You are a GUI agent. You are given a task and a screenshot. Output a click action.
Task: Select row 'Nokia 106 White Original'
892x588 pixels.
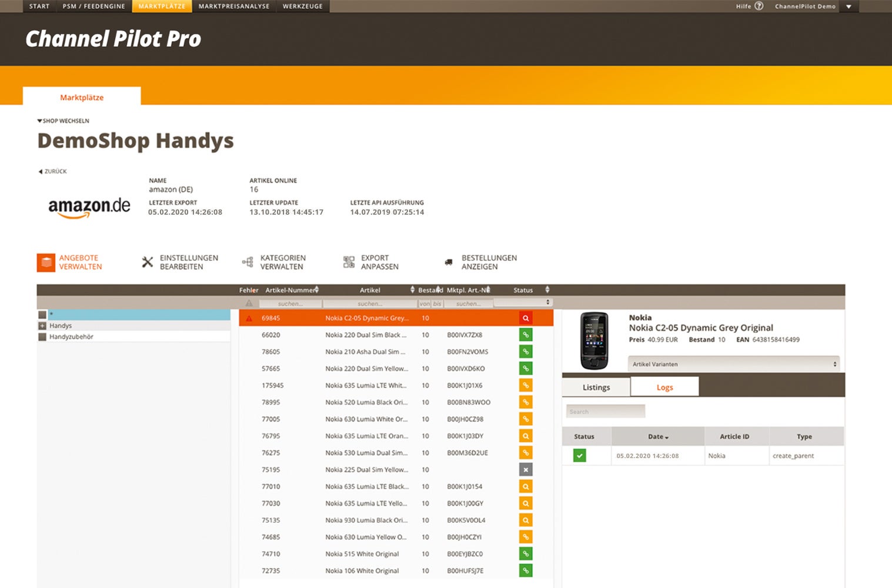tap(396, 571)
